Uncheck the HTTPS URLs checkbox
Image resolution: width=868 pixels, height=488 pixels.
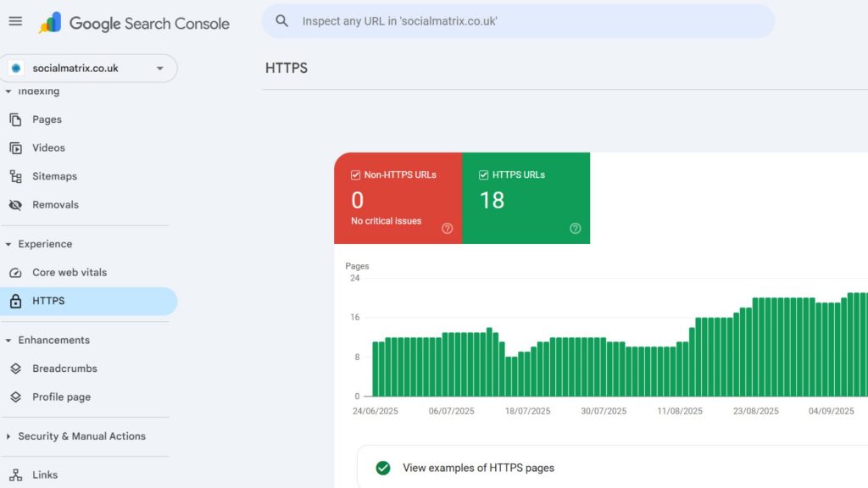point(484,175)
